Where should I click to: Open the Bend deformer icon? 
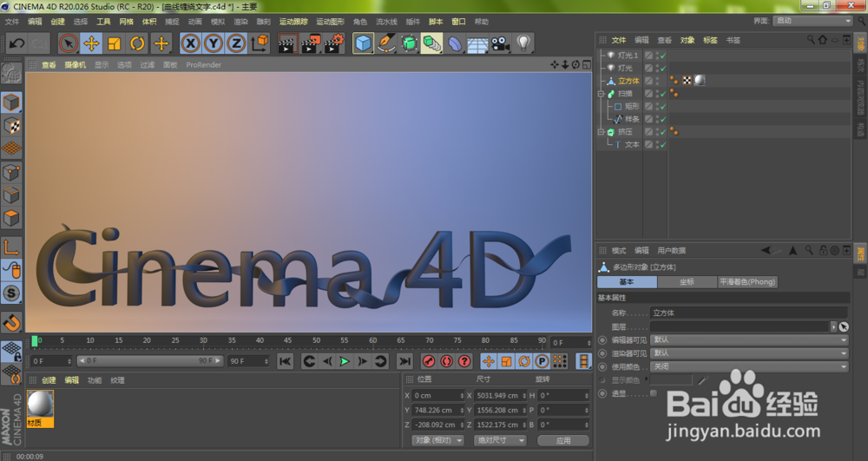pos(455,43)
